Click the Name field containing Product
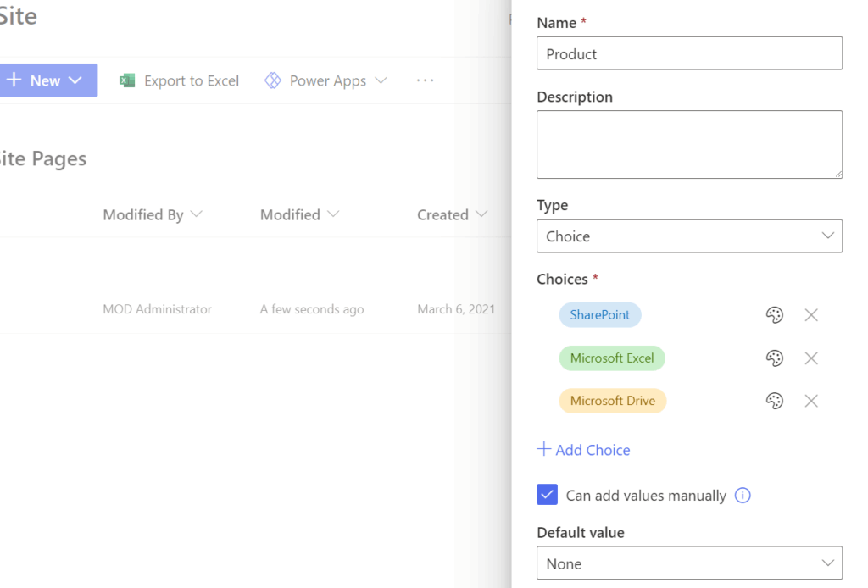 [x=689, y=53]
